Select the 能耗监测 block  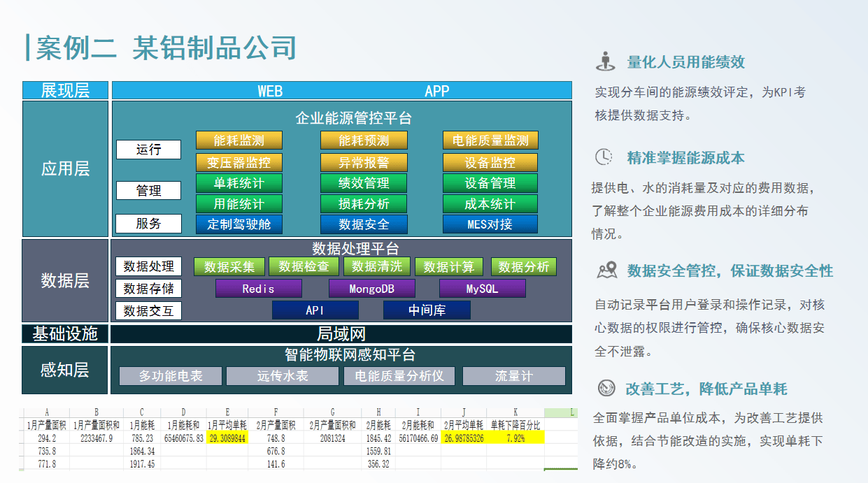coord(239,140)
